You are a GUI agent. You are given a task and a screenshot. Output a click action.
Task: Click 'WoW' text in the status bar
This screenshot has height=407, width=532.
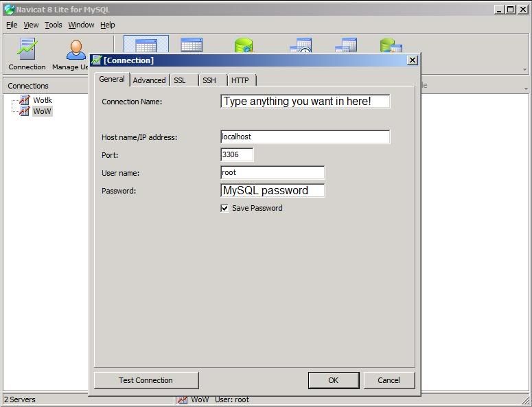[x=200, y=399]
